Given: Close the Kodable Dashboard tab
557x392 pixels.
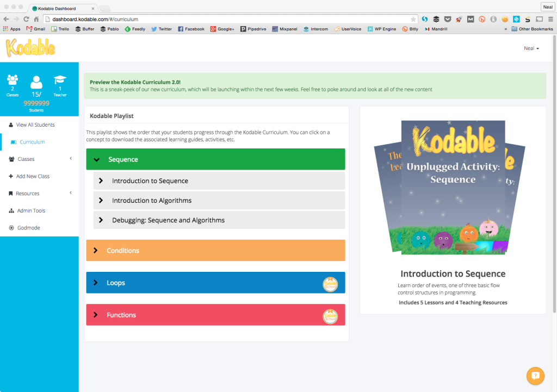Looking at the screenshot, I should 93,9.
